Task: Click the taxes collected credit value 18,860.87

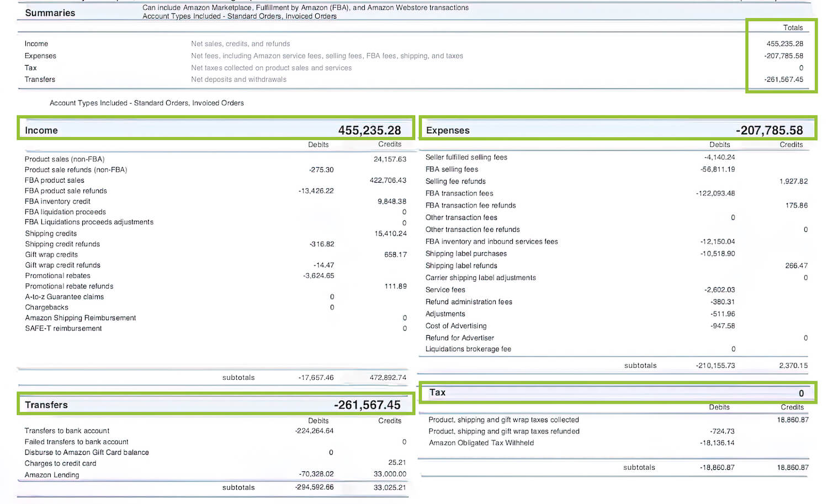Action: click(x=793, y=420)
